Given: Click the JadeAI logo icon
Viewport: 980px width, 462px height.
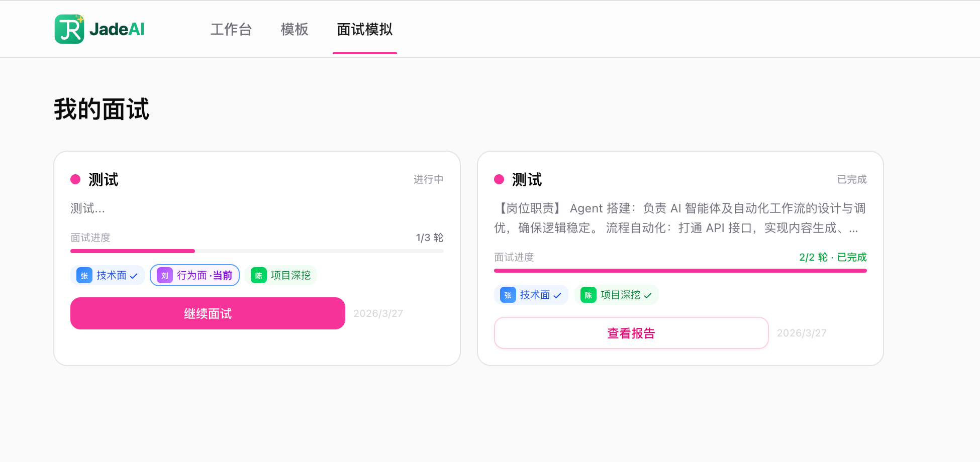Looking at the screenshot, I should pos(69,29).
